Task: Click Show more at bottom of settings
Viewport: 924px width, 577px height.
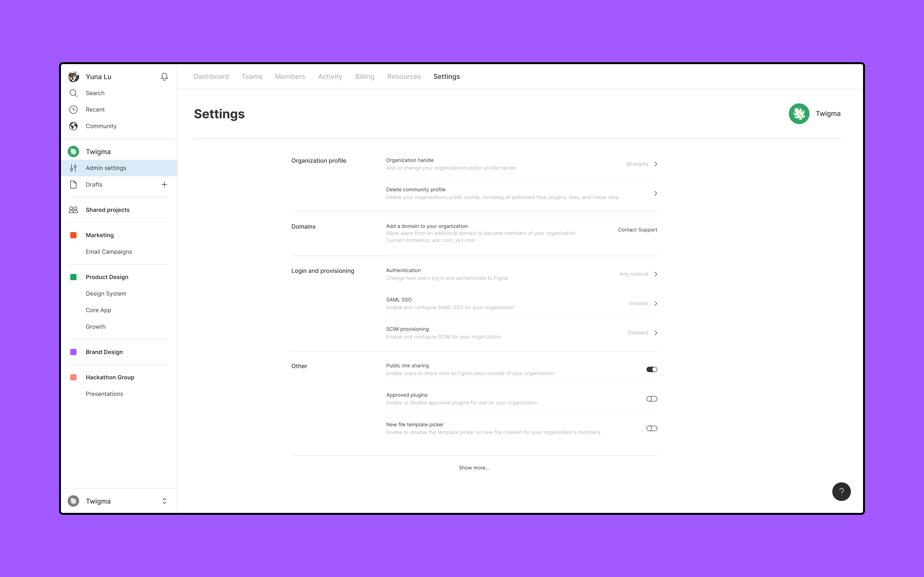Action: [x=474, y=467]
